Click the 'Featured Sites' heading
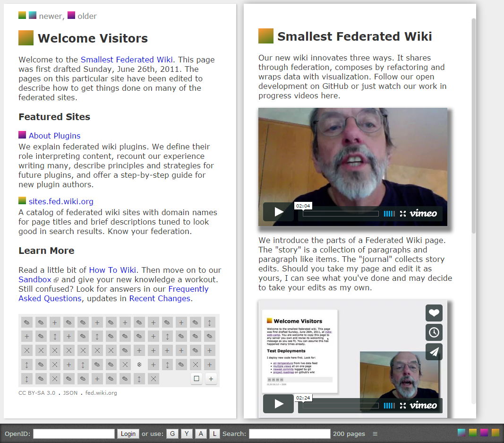Viewport: 504px width, 443px height. (54, 116)
